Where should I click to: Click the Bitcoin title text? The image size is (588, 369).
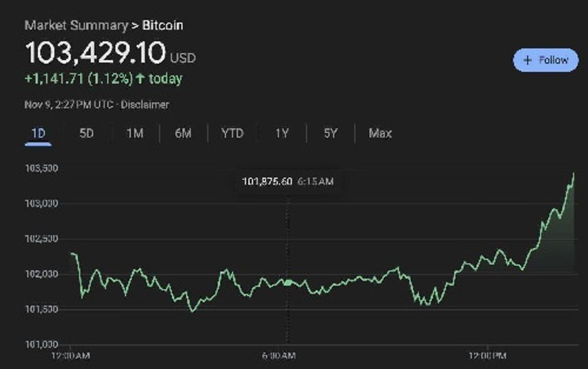click(x=163, y=25)
